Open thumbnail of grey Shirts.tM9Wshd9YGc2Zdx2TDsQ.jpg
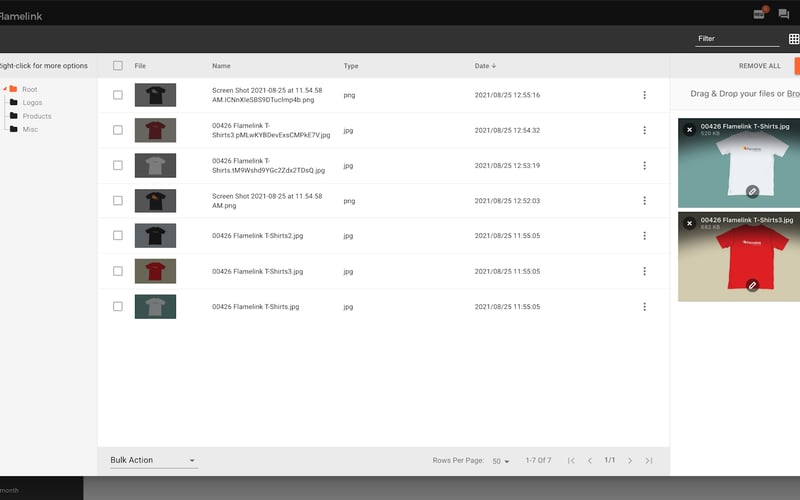The height and width of the screenshot is (500, 800). pos(155,165)
